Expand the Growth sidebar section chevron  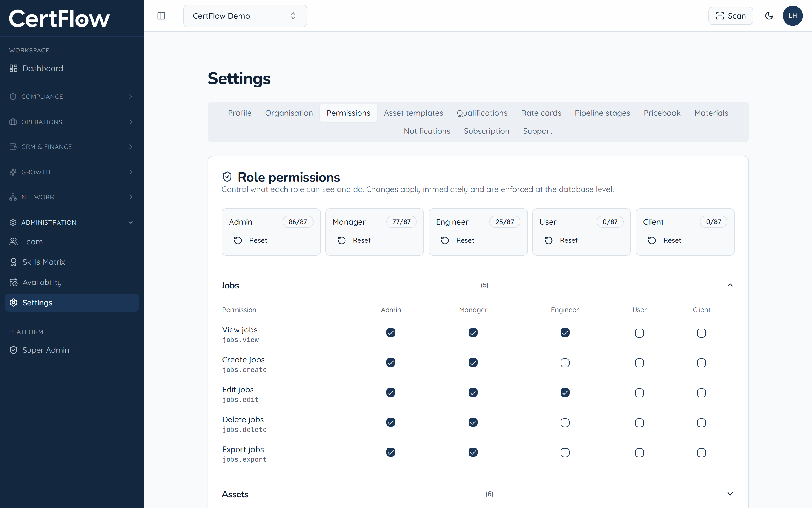pyautogui.click(x=131, y=172)
